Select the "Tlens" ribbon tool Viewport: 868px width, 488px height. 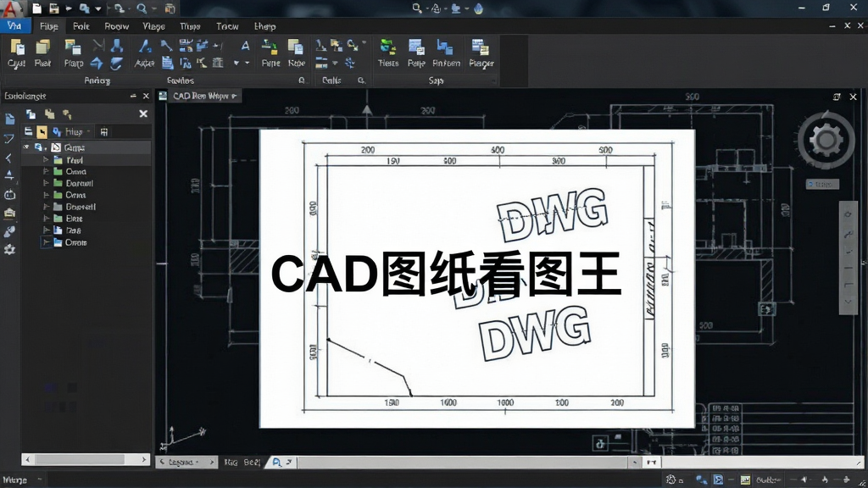click(x=388, y=53)
